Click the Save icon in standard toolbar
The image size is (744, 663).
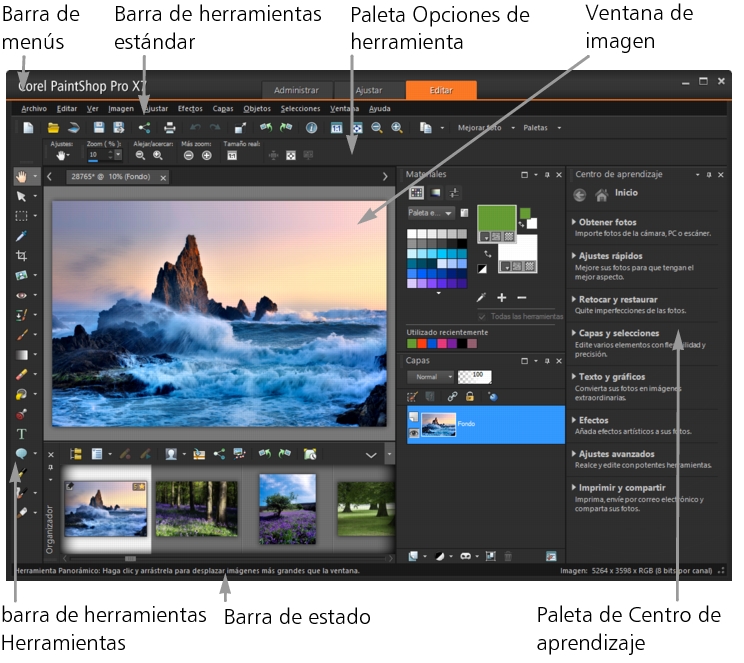99,127
